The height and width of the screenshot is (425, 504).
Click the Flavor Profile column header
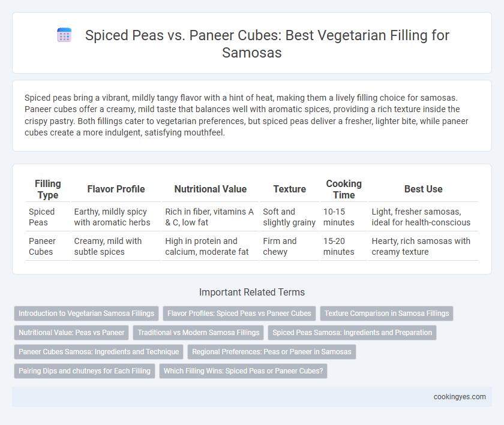[x=116, y=189]
